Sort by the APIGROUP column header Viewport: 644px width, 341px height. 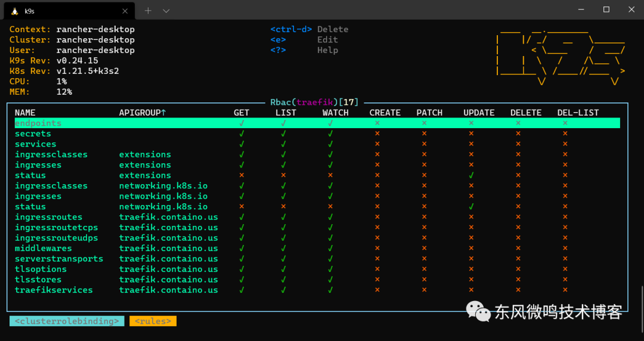[143, 113]
